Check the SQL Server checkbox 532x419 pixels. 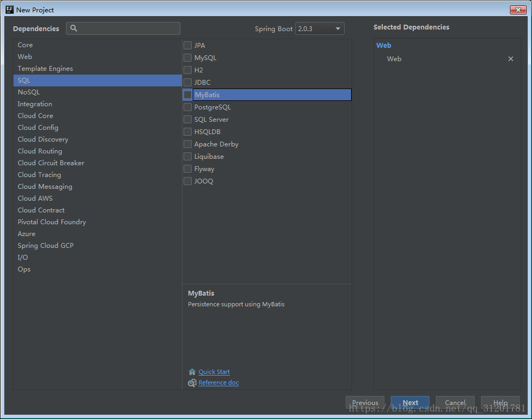188,119
